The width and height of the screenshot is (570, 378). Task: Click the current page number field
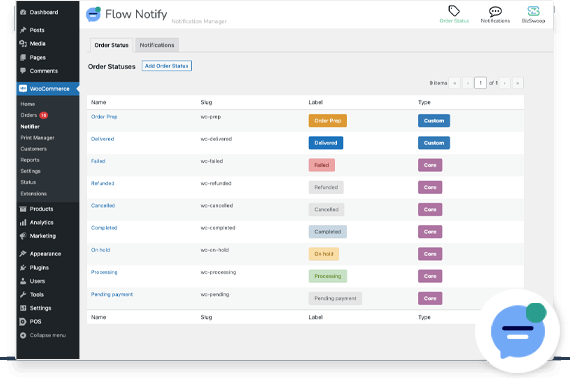(x=480, y=83)
